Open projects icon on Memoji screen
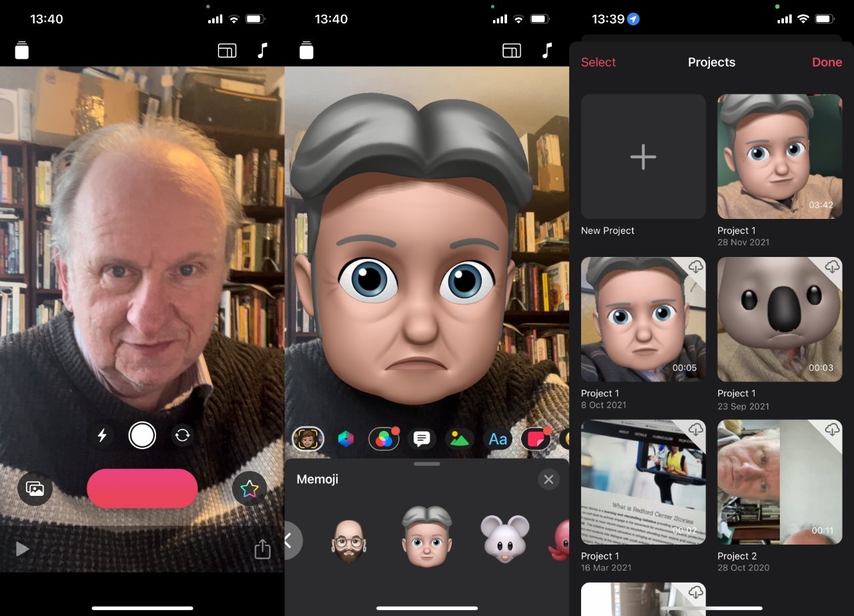 point(306,51)
